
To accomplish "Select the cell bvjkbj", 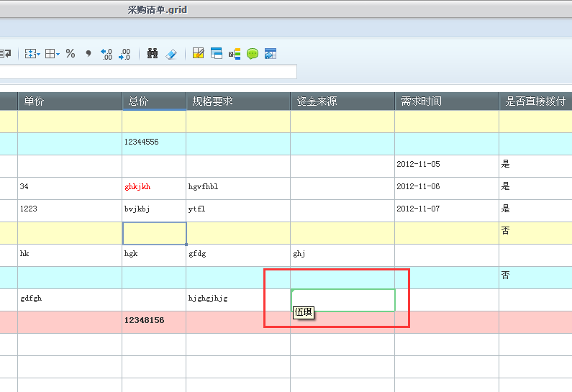I will coord(154,211).
